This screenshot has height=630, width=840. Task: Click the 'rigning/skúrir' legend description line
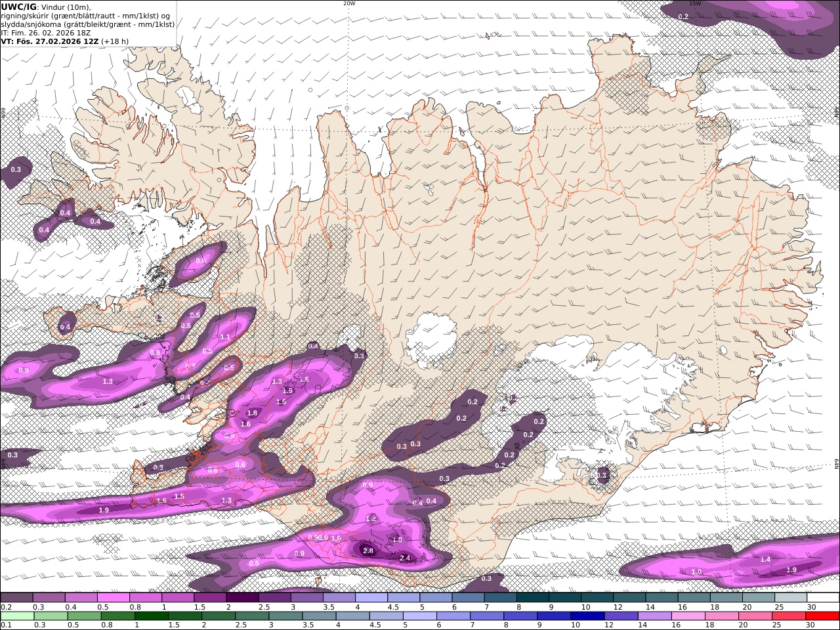tap(85, 16)
